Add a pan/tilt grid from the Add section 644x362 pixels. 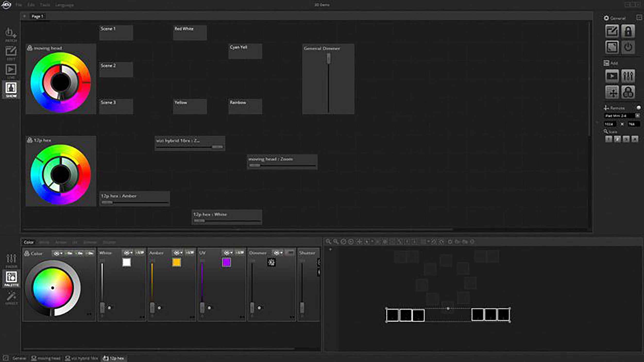click(612, 91)
